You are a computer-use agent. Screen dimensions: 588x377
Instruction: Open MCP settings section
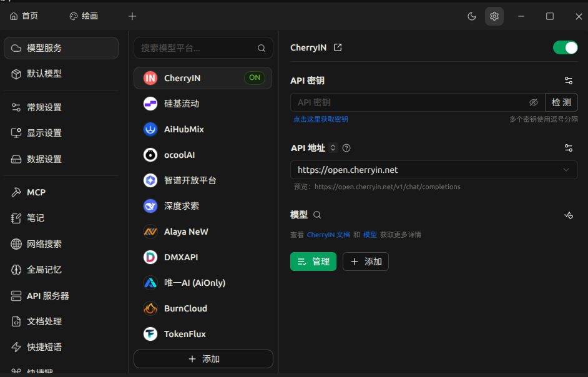pyautogui.click(x=61, y=192)
